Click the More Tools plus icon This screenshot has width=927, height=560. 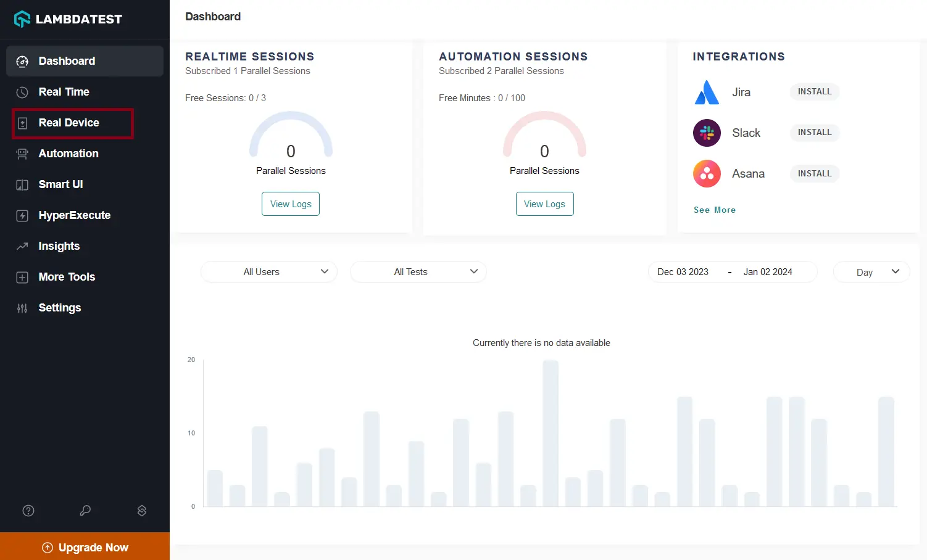(22, 277)
